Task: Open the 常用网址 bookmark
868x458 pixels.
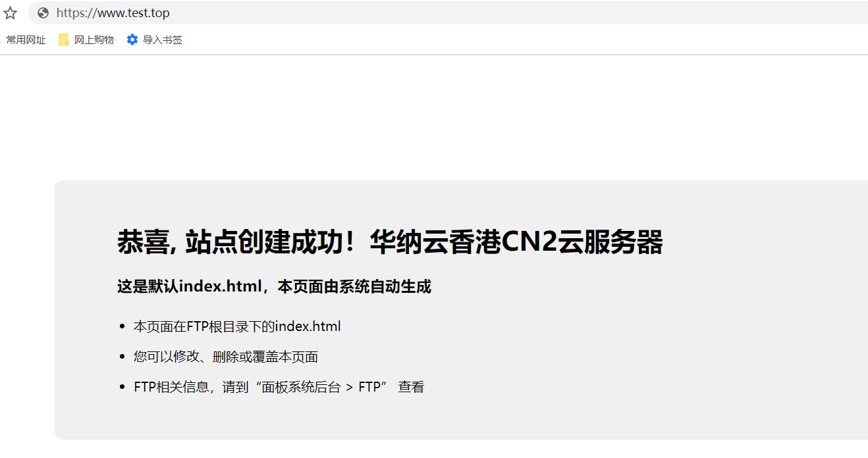Action: pos(26,40)
